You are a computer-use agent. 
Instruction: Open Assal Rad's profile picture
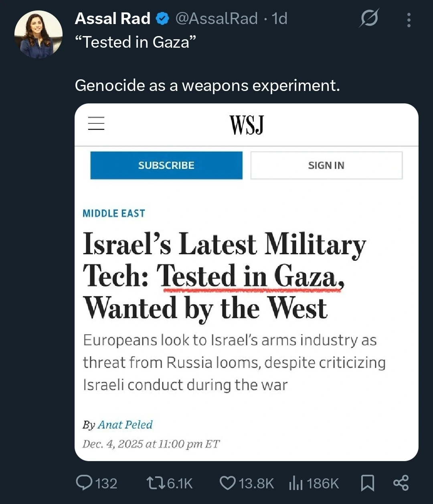[x=38, y=34]
